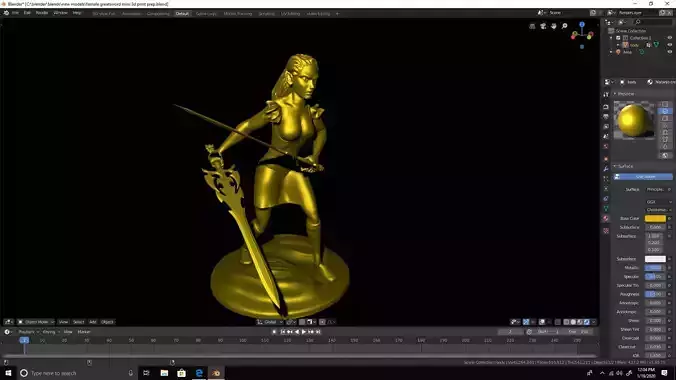Select the flat plane preview shape button
The image size is (676, 380).
tap(665, 104)
